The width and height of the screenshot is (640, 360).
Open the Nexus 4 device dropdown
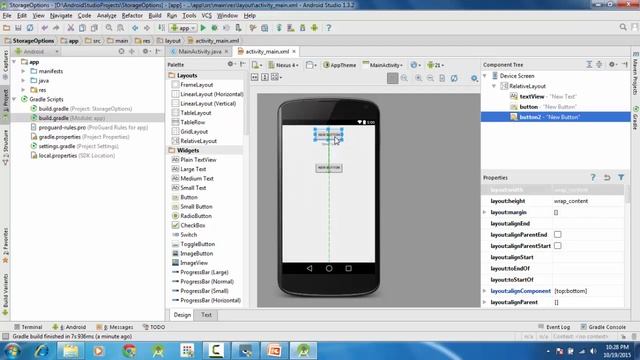284,65
